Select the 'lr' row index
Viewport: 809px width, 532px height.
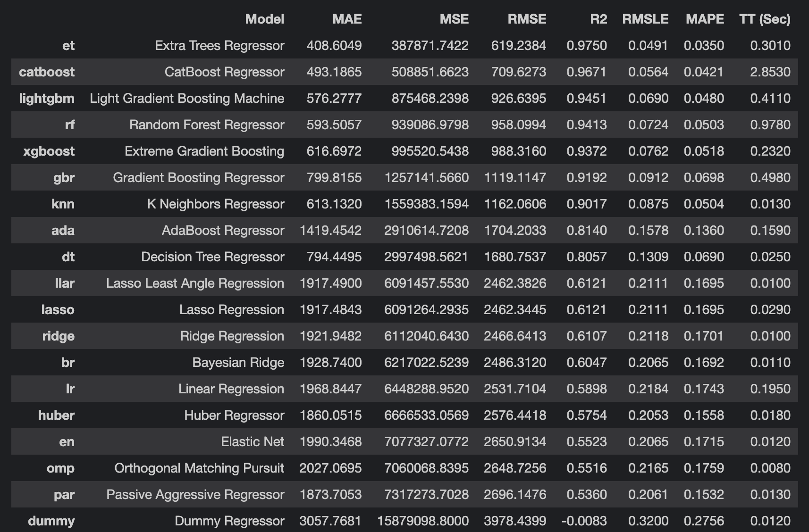(x=70, y=389)
